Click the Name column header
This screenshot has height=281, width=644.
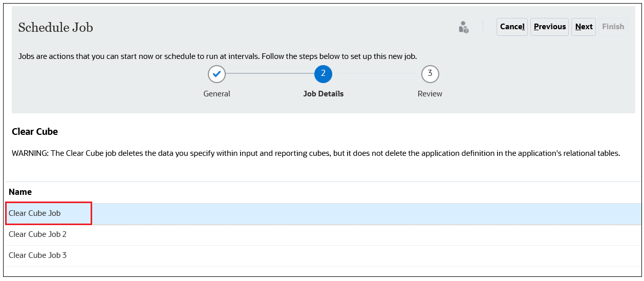[x=20, y=192]
